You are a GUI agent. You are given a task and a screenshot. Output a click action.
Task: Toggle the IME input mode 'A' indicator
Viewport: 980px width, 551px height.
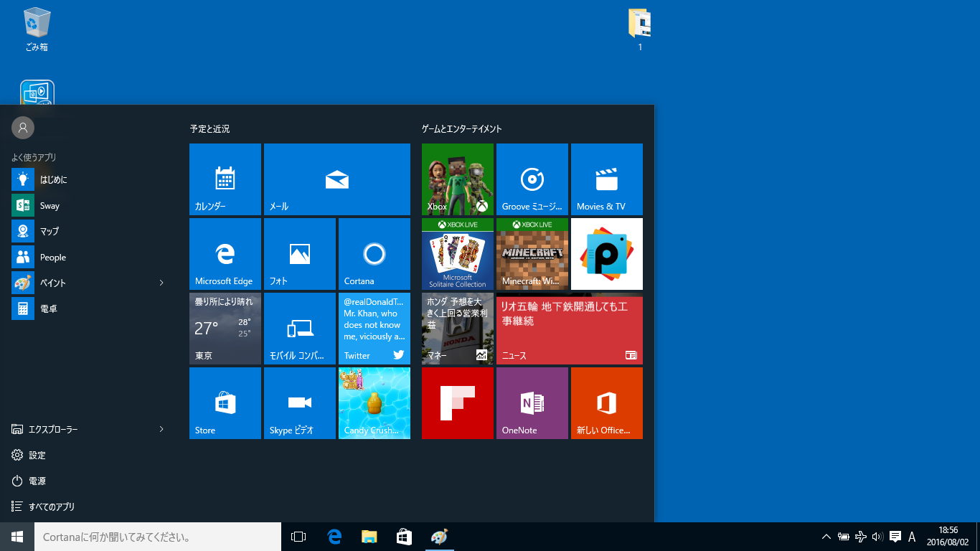click(912, 537)
